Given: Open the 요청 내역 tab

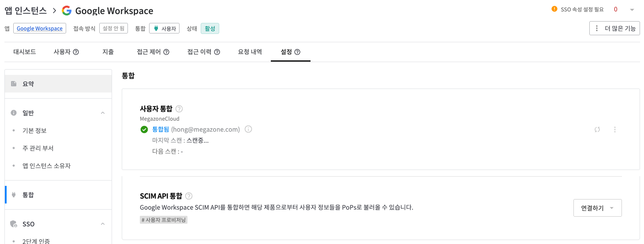Looking at the screenshot, I should click(x=250, y=52).
